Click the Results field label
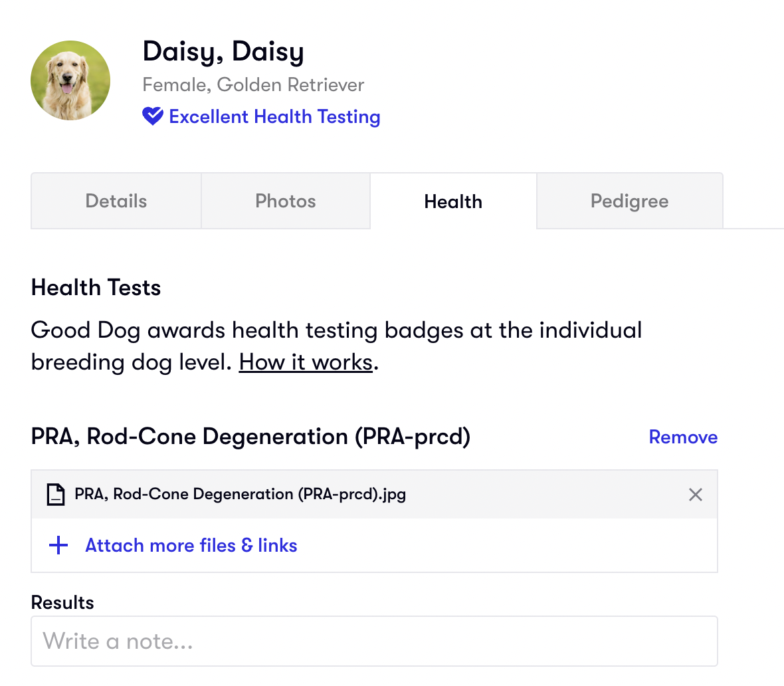The image size is (784, 686). coord(62,603)
